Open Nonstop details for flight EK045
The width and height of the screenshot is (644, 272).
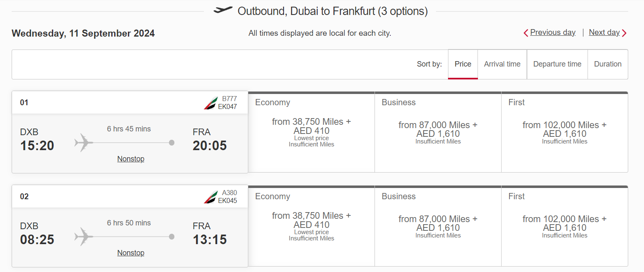coord(131,253)
